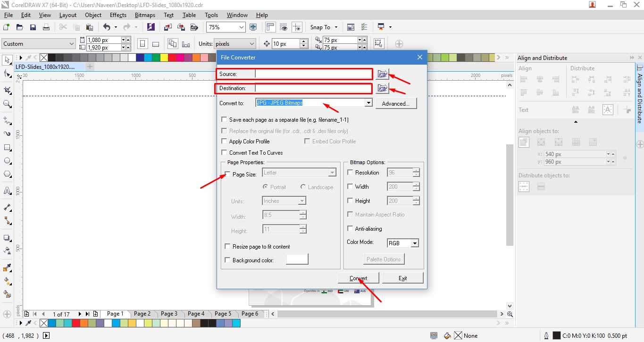
Task: Click inside the Source input field
Action: click(311, 74)
